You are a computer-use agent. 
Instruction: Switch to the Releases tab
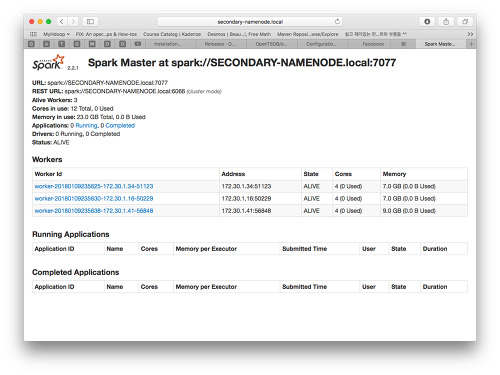(220, 44)
